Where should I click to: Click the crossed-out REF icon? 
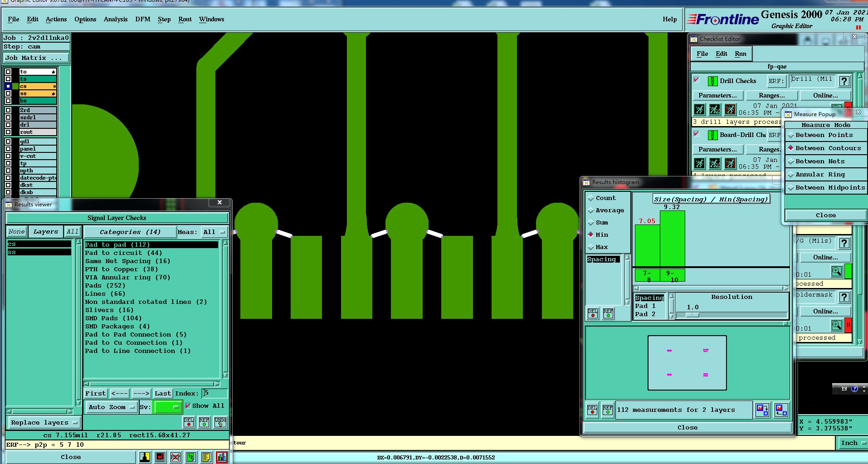[x=176, y=457]
